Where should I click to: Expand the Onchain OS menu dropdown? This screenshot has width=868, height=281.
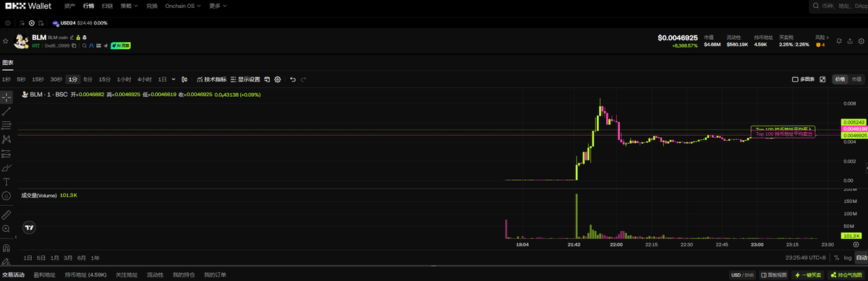click(x=184, y=5)
